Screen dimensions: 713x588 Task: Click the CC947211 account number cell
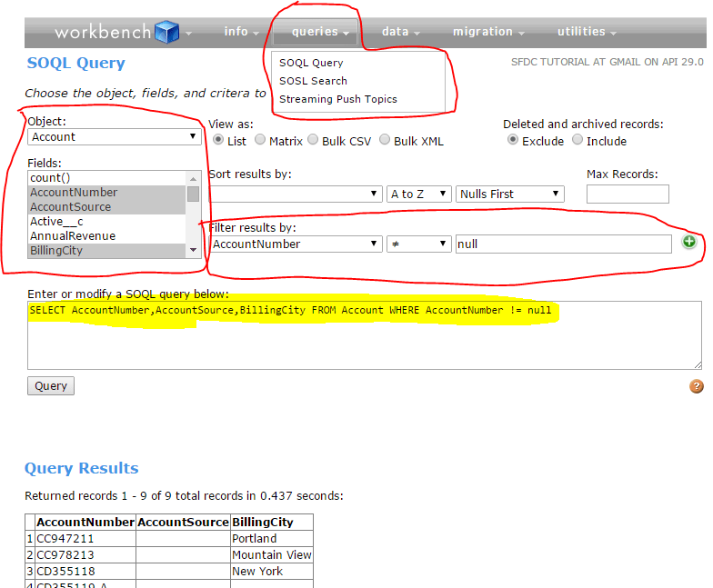point(85,538)
